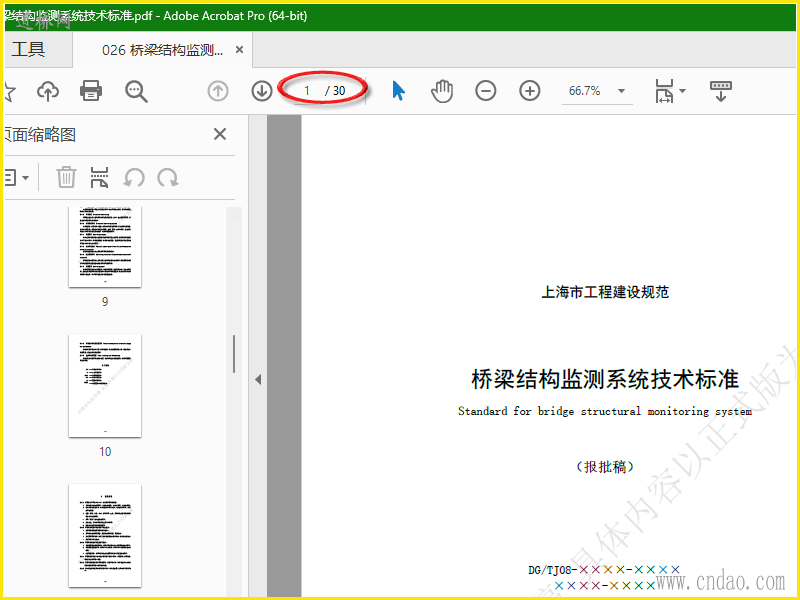This screenshot has height=600, width=800.
Task: Click the scrolling mode keyboard-arrow icon
Action: pyautogui.click(x=720, y=91)
